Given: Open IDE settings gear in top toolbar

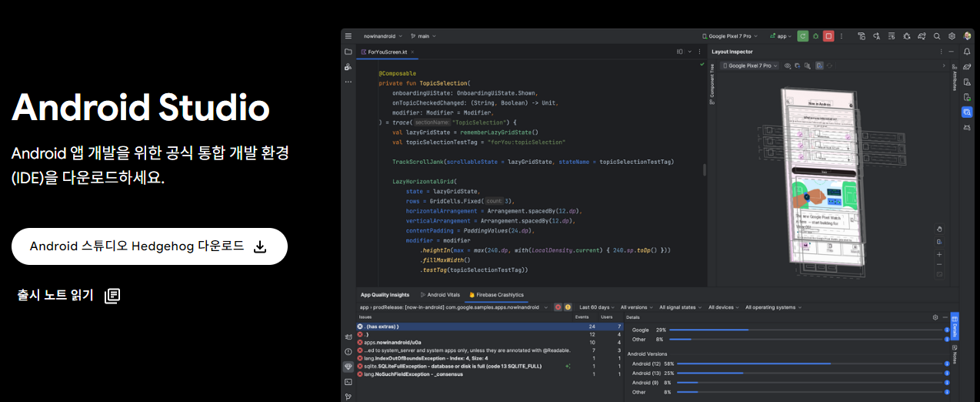Looking at the screenshot, I should pyautogui.click(x=952, y=36).
